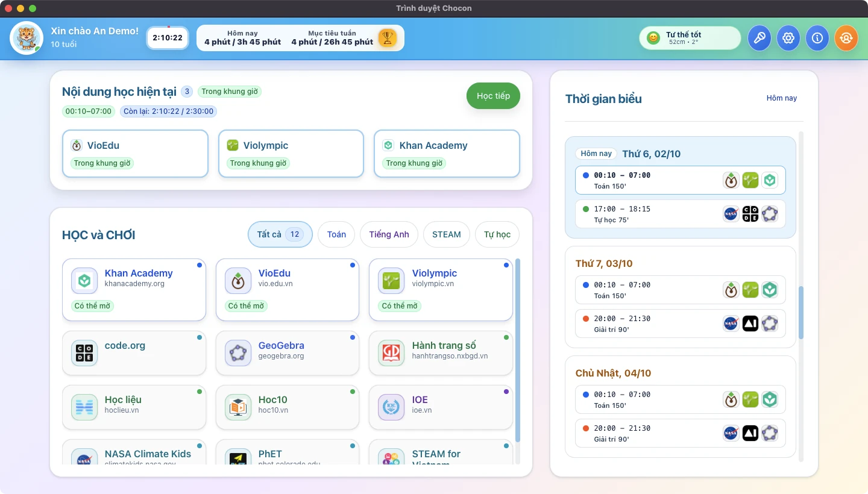The width and height of the screenshot is (868, 494).
Task: Click the AI icon in Thứ 7 20:00 – 21:30 slot
Action: [x=750, y=324]
